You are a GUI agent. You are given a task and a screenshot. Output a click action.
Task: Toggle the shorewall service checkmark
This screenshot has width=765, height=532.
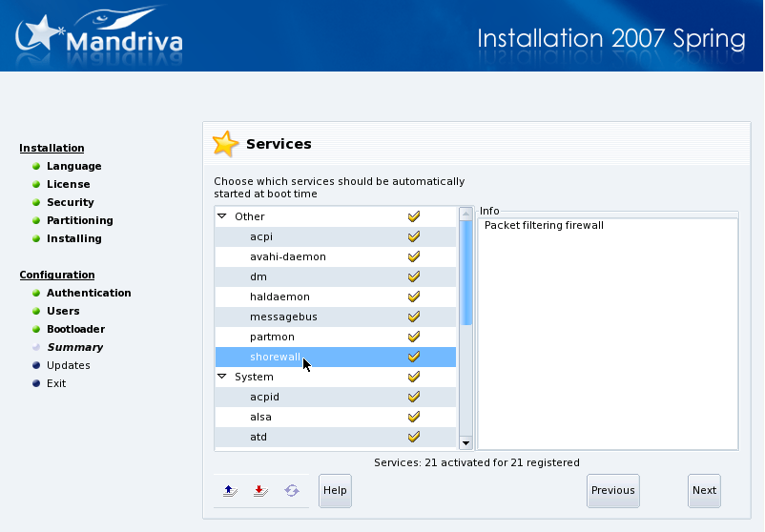414,357
